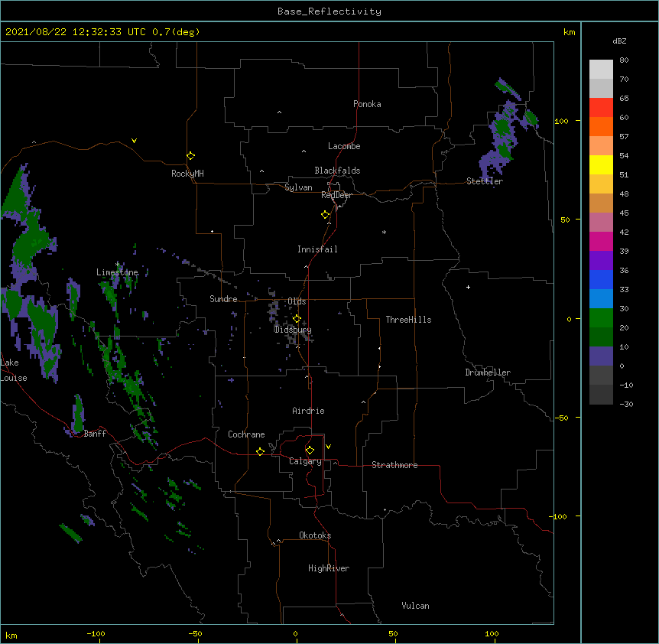Image resolution: width=659 pixels, height=644 pixels.
Task: Click the dBZ legend heading
Action: coord(619,41)
